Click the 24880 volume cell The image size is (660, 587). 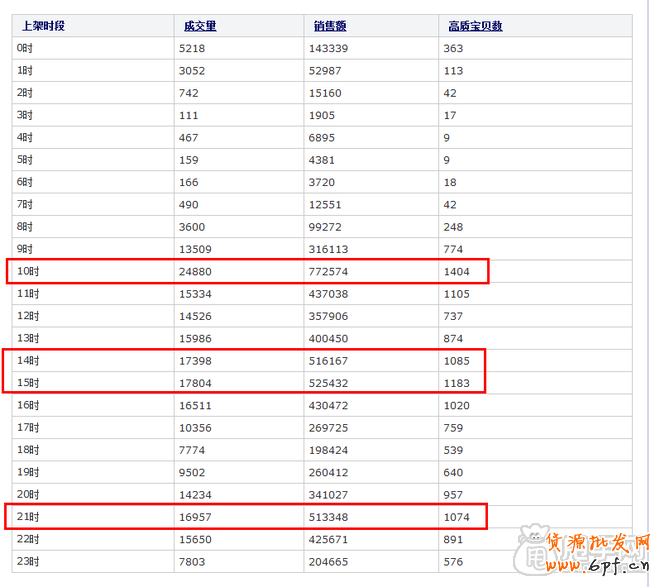click(196, 271)
